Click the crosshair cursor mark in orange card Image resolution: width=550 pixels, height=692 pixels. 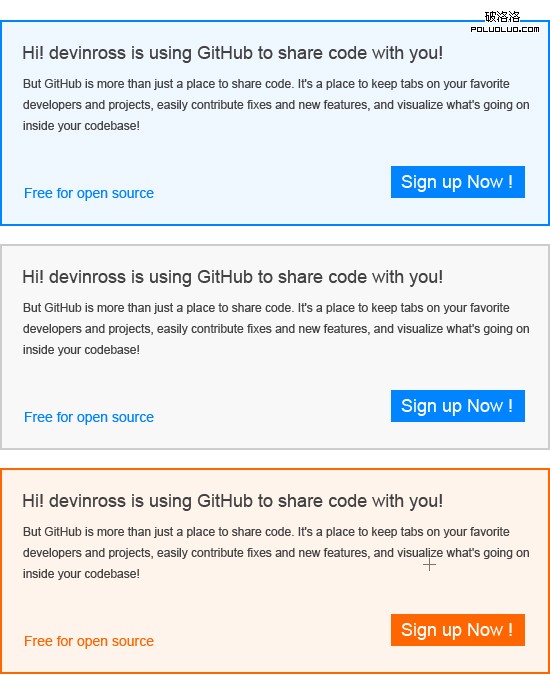[x=429, y=564]
